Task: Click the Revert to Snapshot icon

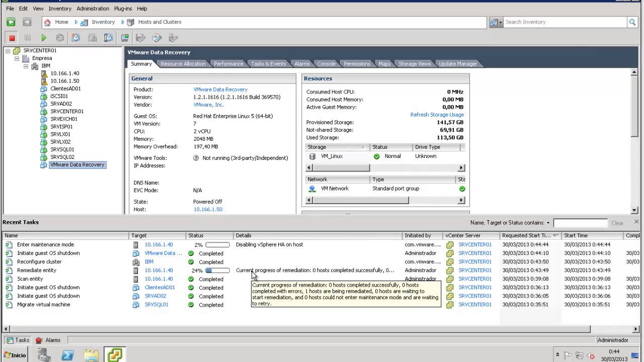Action: coord(92,38)
